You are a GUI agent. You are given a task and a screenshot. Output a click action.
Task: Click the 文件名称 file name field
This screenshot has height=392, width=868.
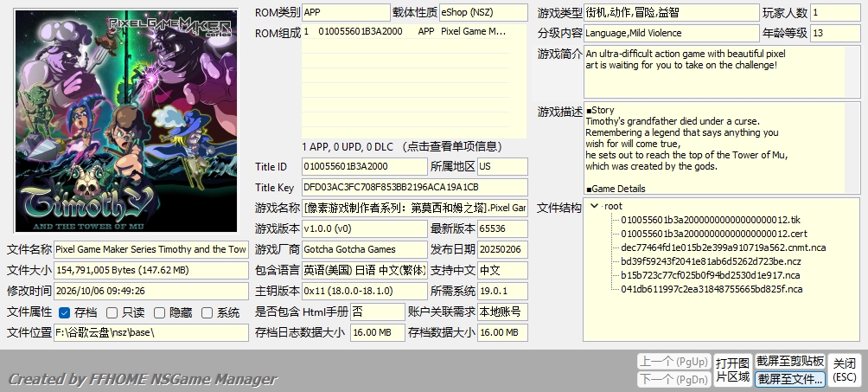[x=151, y=249]
